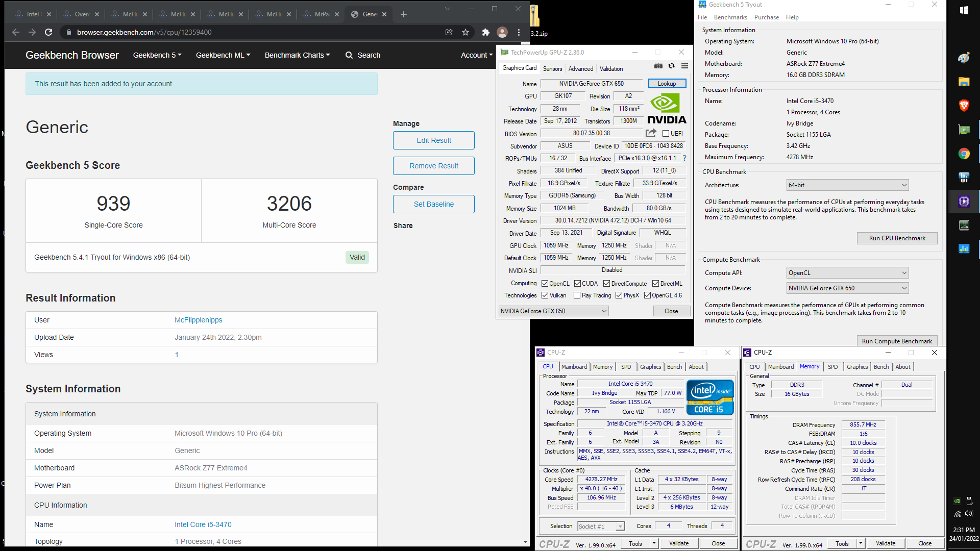Open the Validation tab in GPU-Z
980x551 pixels.
pos(611,69)
